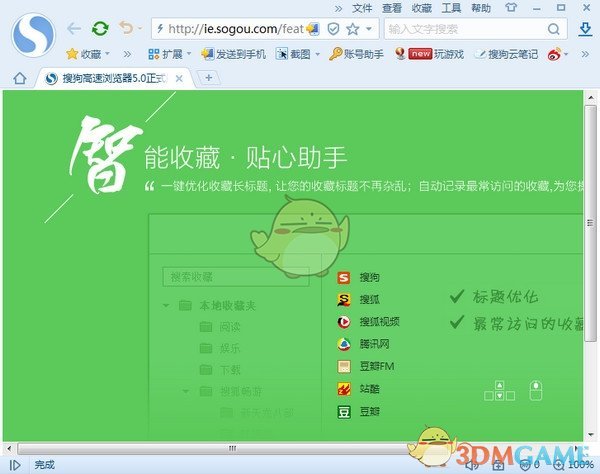Click the 搜狐视频 play icon
600x474 pixels.
click(344, 322)
